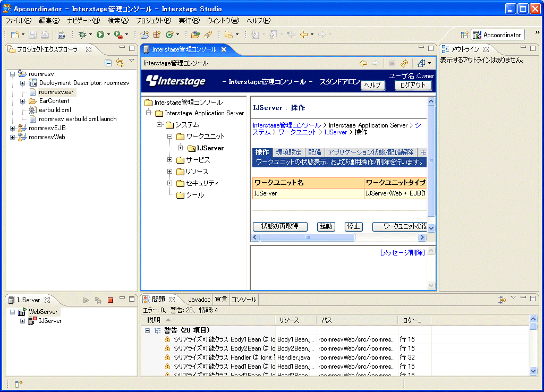Image resolution: width=544 pixels, height=392 pixels.
Task: Expand the Deployment Descriptor: roomresv node
Action: [22, 83]
